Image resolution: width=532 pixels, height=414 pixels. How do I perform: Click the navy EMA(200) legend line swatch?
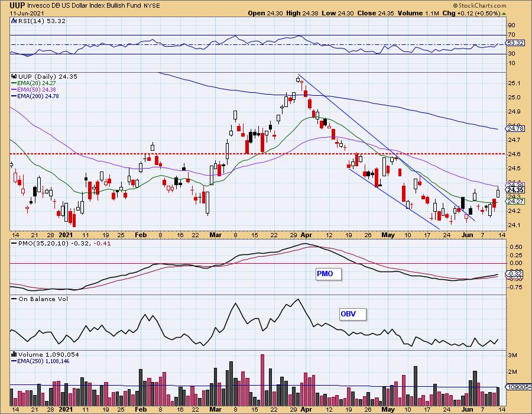point(14,96)
